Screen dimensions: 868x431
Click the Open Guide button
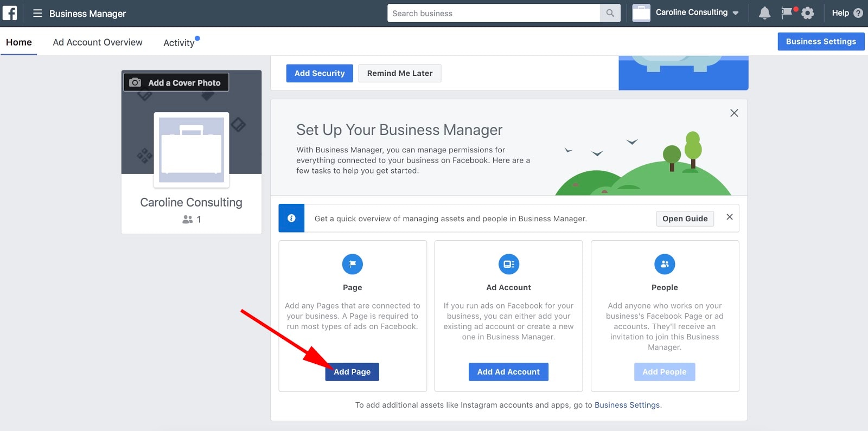point(685,218)
